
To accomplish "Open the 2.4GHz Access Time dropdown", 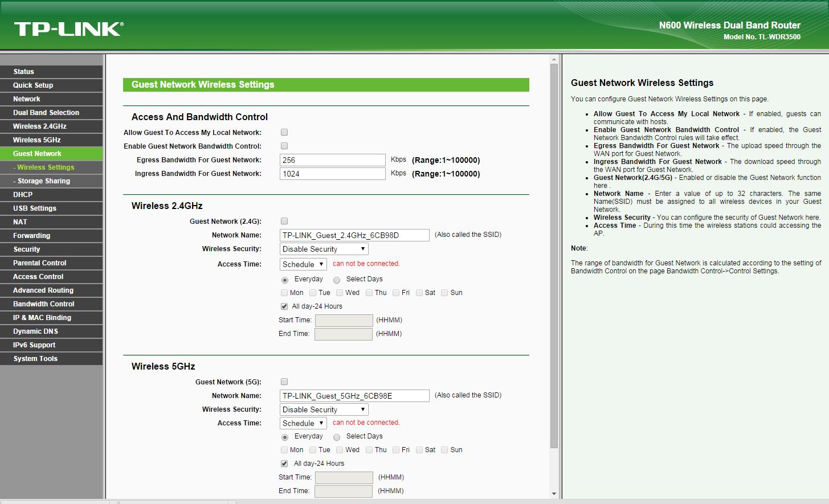I will 303,264.
